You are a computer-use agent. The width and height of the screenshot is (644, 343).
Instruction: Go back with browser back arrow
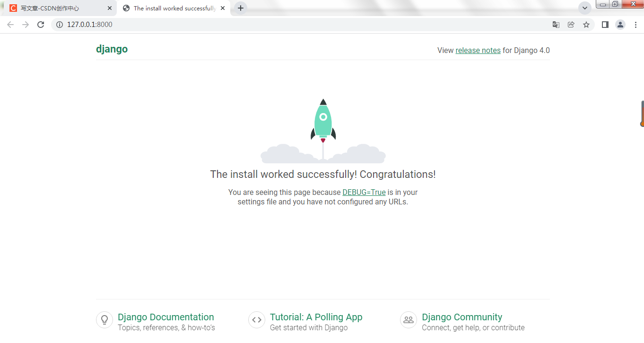tap(10, 25)
